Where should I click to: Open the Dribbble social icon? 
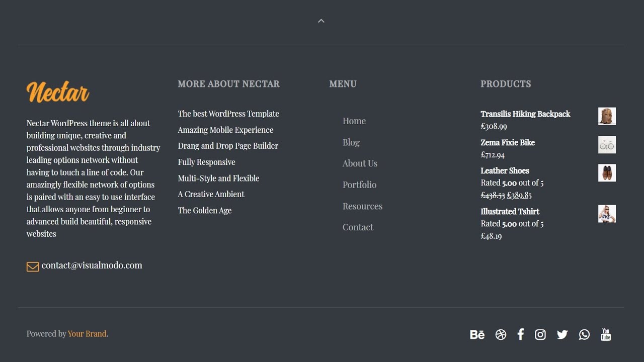click(501, 335)
